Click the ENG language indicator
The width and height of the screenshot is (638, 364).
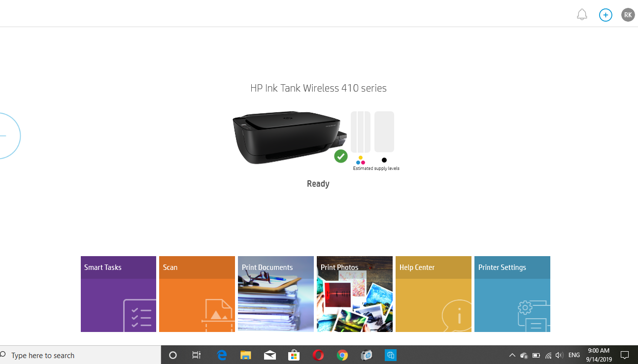[x=574, y=355]
